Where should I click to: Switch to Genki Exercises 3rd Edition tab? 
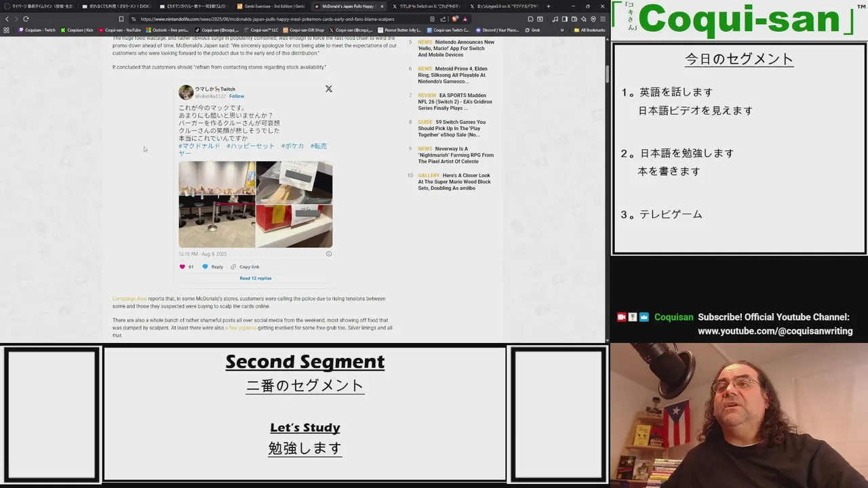click(x=271, y=6)
